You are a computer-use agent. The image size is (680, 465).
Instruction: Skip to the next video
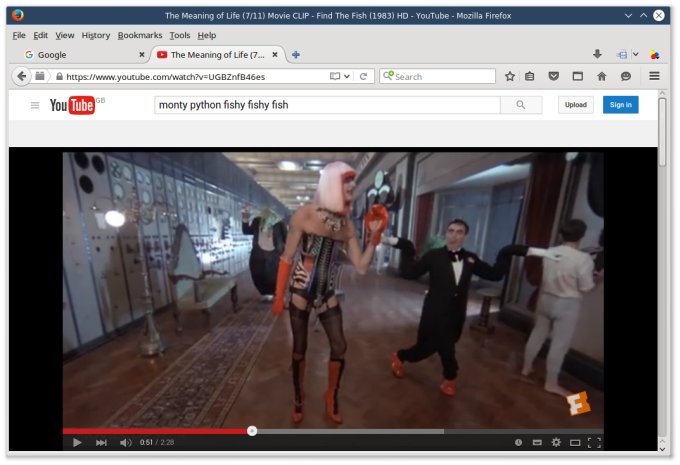[x=101, y=442]
